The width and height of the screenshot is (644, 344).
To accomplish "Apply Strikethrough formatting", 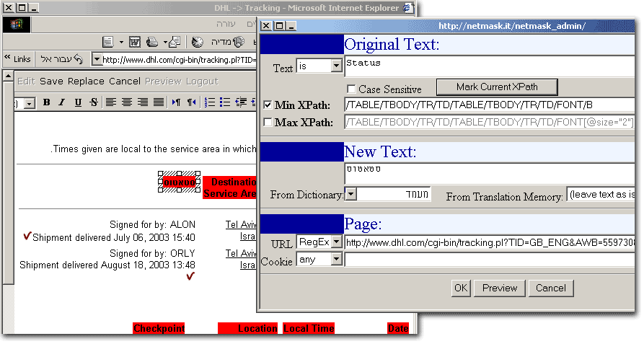I will [94, 102].
